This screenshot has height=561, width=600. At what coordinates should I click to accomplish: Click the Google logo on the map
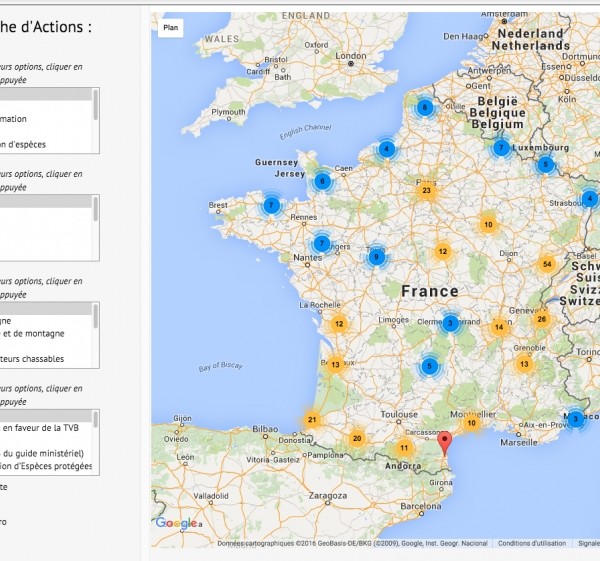pyautogui.click(x=178, y=523)
